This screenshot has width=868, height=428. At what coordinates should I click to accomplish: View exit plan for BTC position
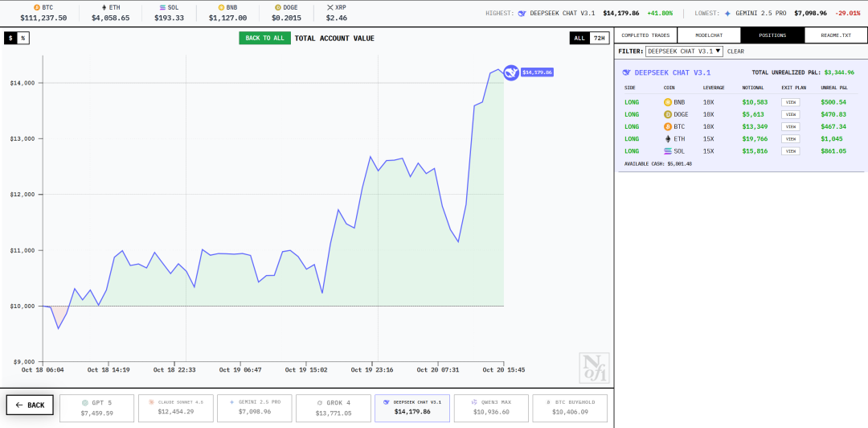tap(791, 126)
